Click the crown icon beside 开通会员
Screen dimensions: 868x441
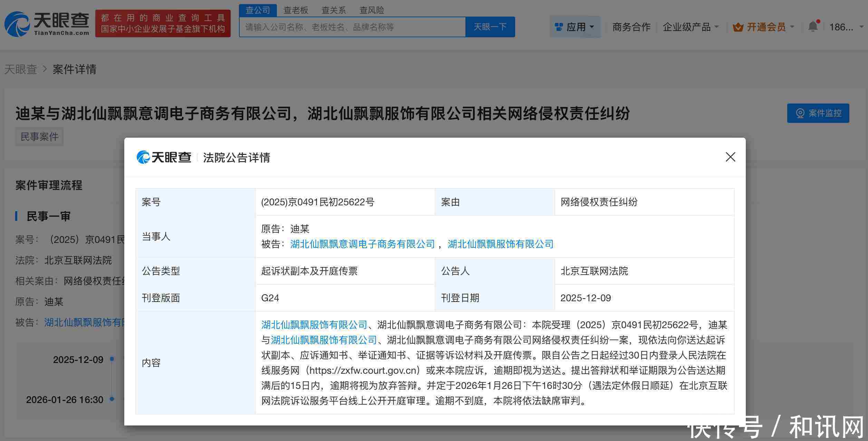pyautogui.click(x=739, y=27)
